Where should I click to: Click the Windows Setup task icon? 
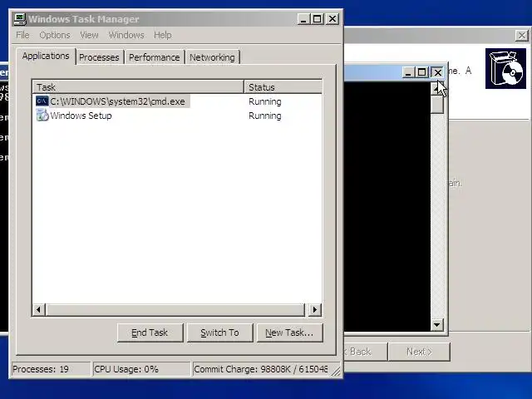pyautogui.click(x=42, y=116)
